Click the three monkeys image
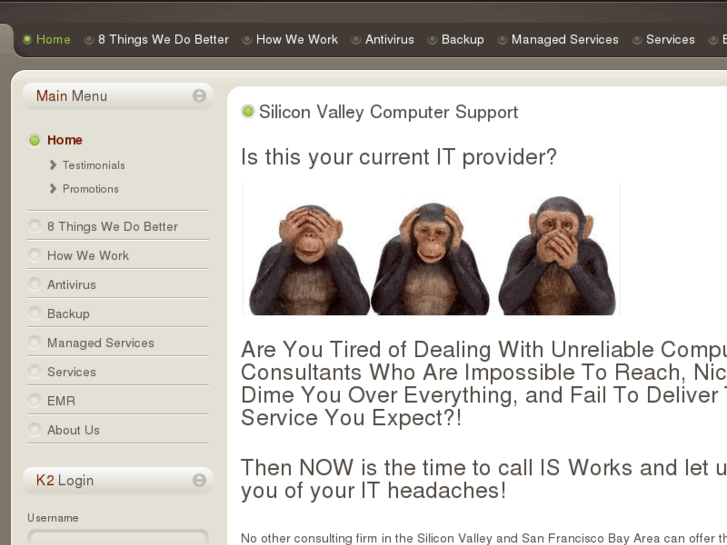 431,249
